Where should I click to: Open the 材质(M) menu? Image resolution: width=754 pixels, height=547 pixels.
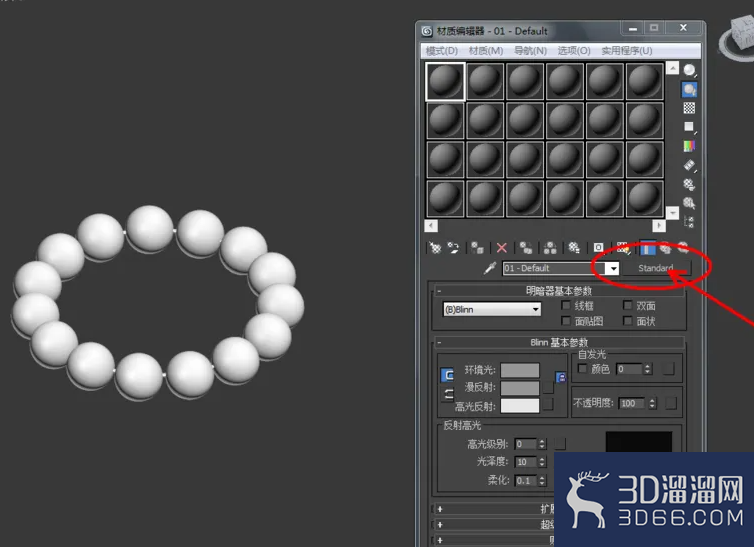point(486,50)
